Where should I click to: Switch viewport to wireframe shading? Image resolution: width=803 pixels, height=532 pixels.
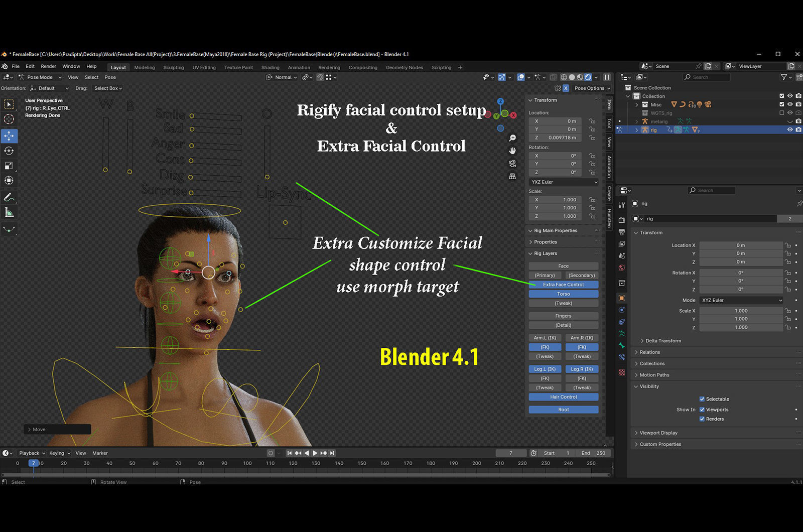pyautogui.click(x=564, y=77)
